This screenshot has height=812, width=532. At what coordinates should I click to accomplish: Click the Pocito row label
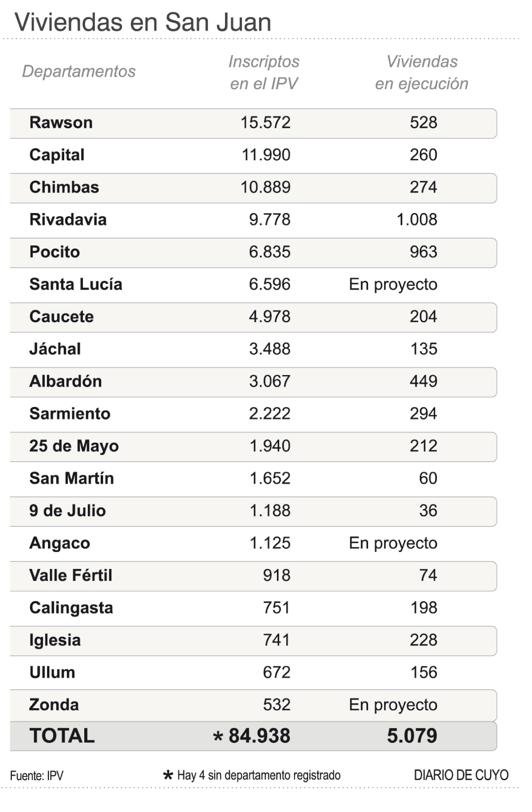pos(55,252)
